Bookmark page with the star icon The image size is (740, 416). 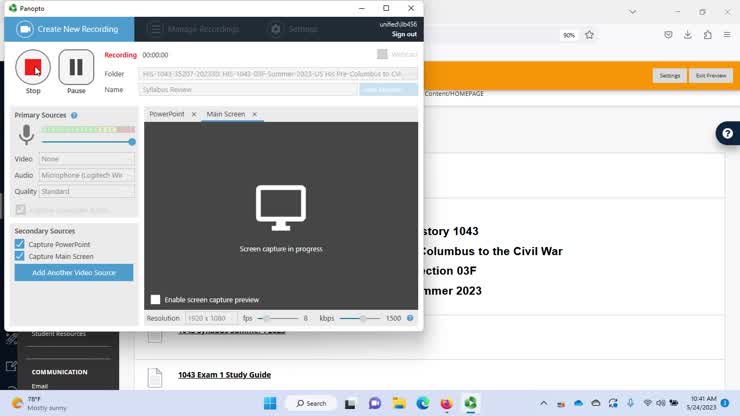(x=589, y=34)
